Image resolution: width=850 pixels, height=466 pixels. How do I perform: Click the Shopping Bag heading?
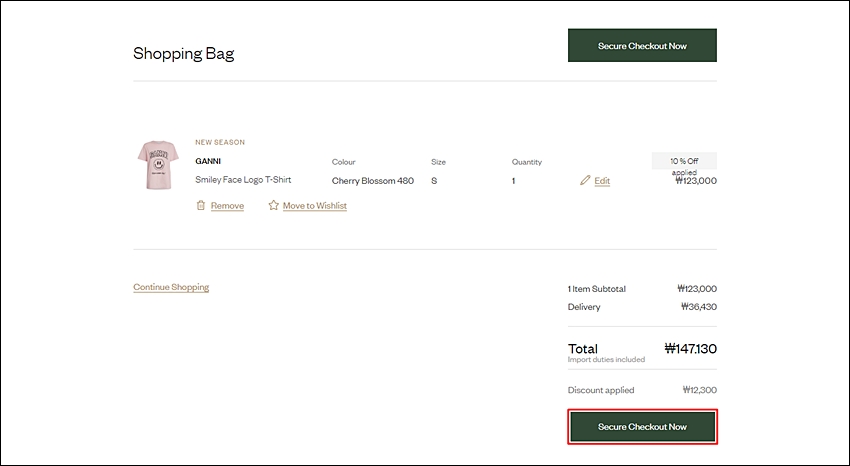tap(184, 53)
